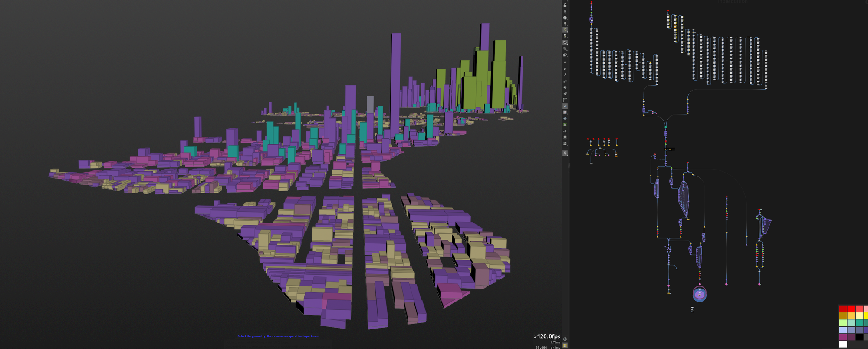
Task: Pick the black color swatch
Action: point(859,337)
